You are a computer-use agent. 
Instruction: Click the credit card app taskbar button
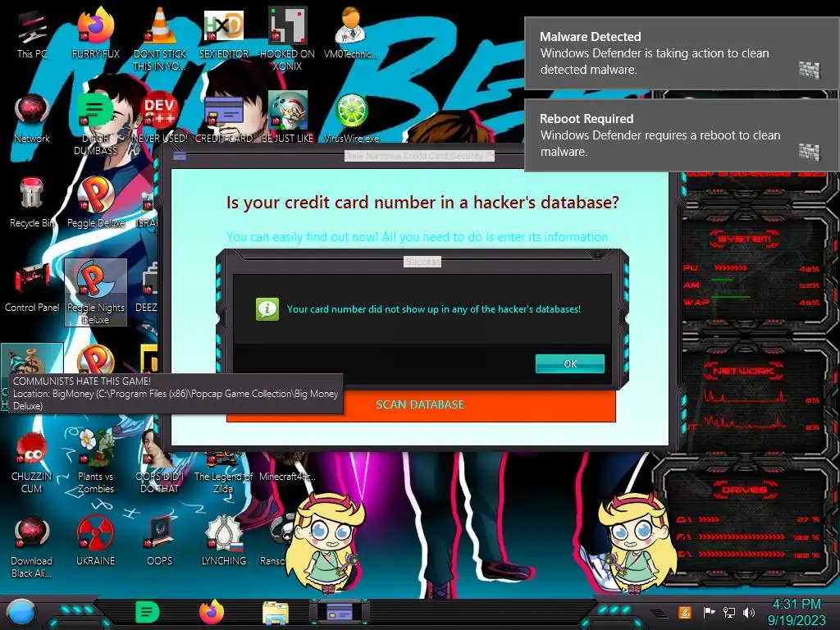340,612
